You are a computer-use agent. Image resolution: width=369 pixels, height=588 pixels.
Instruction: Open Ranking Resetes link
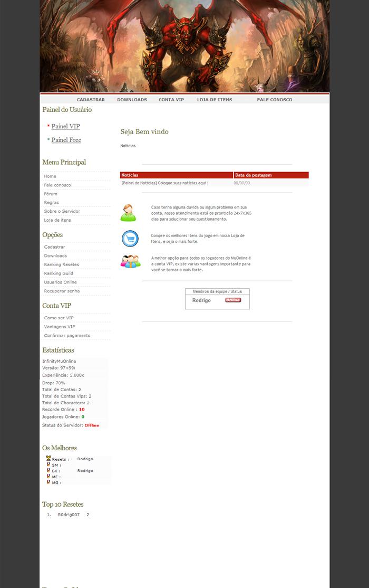(x=62, y=264)
